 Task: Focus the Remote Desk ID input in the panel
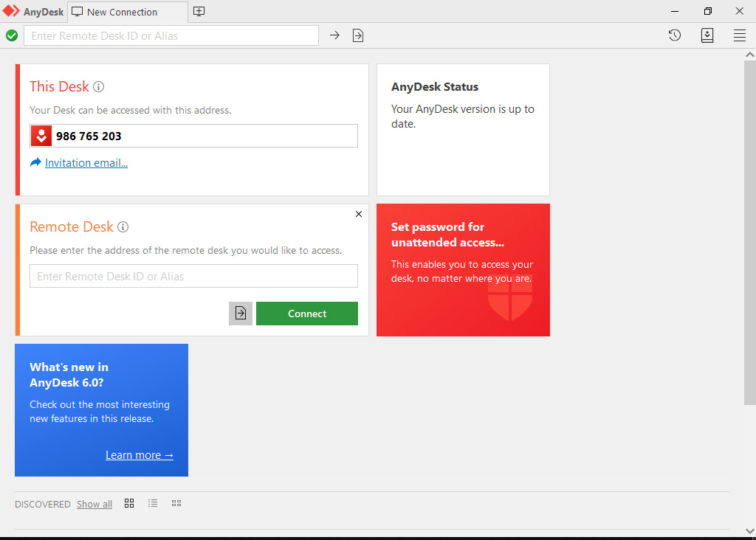pos(194,276)
